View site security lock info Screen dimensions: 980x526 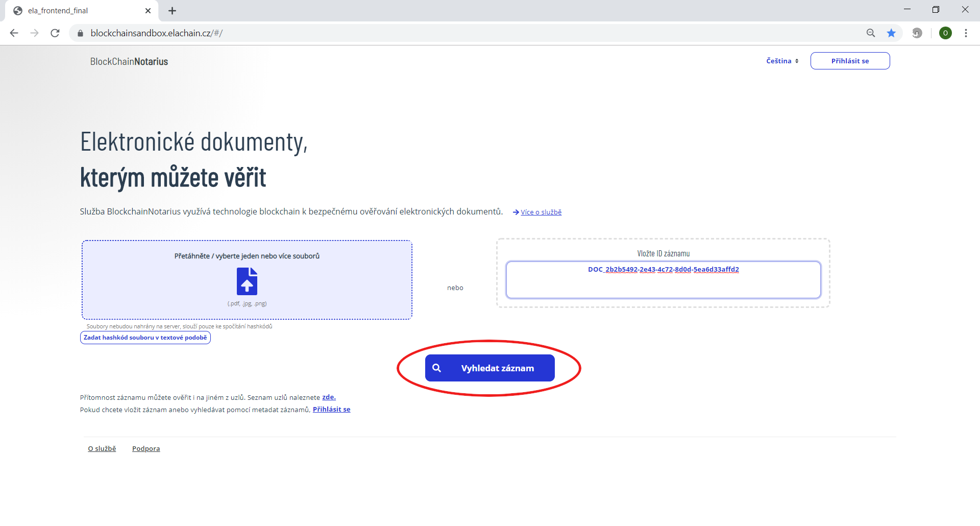pos(80,33)
